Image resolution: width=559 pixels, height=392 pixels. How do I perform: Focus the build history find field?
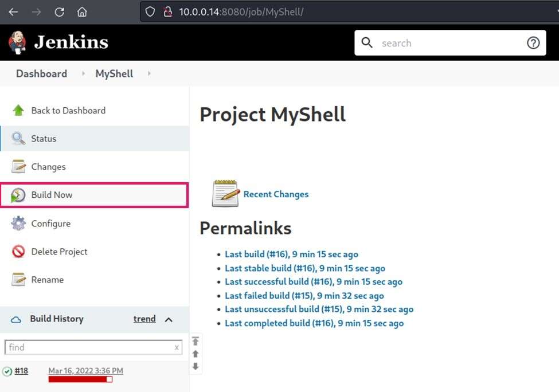(x=93, y=347)
